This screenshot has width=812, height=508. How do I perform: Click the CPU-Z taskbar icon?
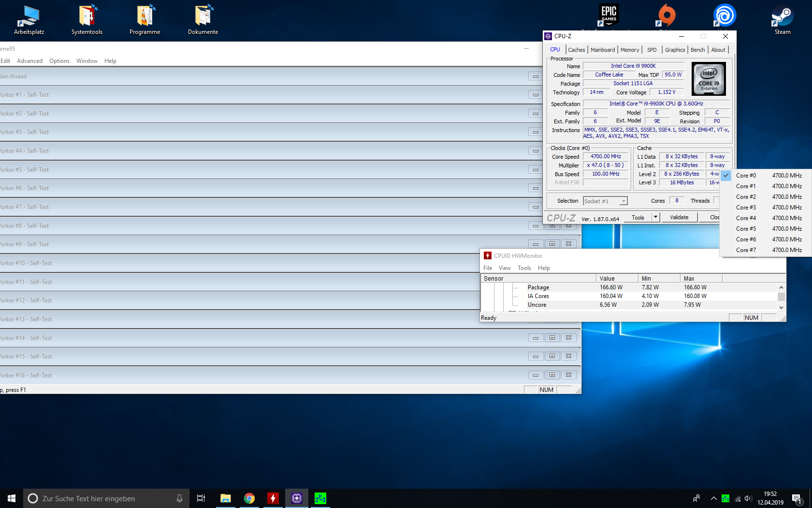tap(297, 498)
